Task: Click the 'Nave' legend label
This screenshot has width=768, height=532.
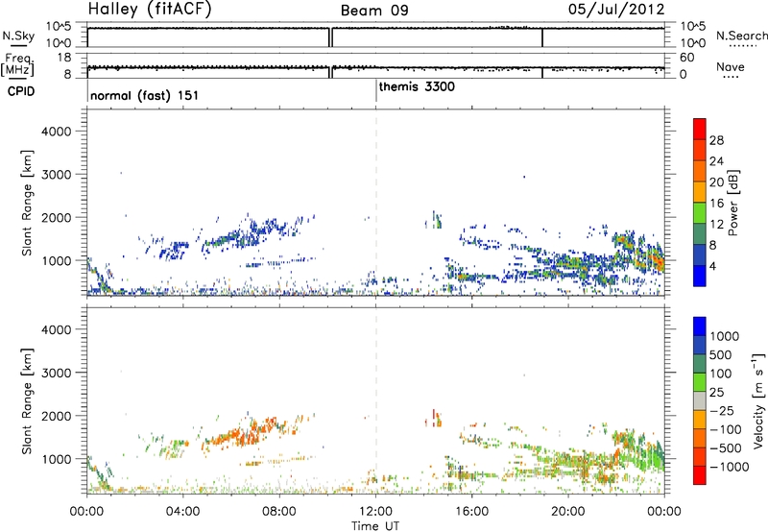Action: [x=731, y=67]
